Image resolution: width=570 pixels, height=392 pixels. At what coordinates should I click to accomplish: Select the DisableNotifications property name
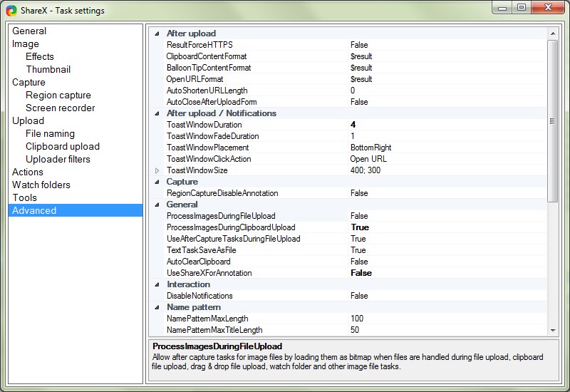pos(199,296)
